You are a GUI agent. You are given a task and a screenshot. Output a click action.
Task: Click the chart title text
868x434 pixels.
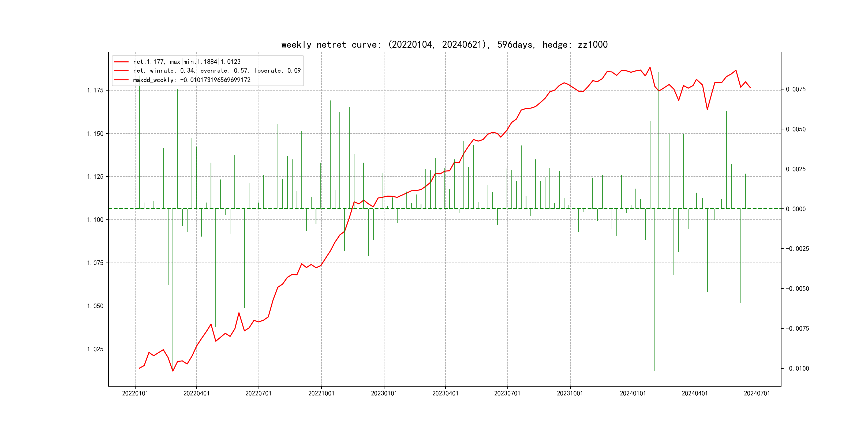click(x=444, y=45)
